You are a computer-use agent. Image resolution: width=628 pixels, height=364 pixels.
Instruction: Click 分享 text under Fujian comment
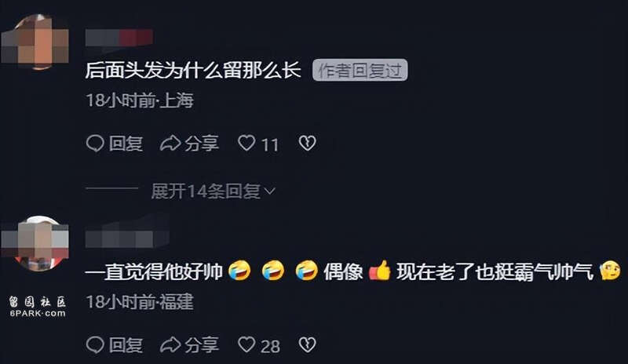tap(202, 345)
